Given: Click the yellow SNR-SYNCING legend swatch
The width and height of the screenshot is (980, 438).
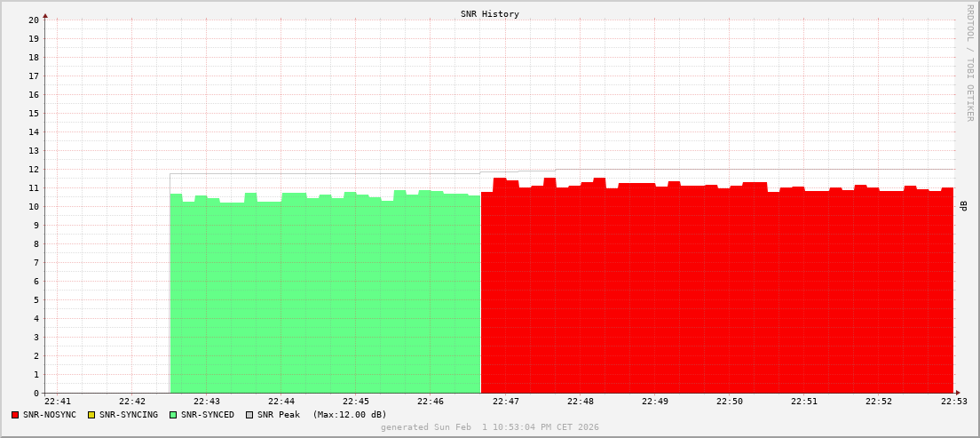Looking at the screenshot, I should [91, 415].
